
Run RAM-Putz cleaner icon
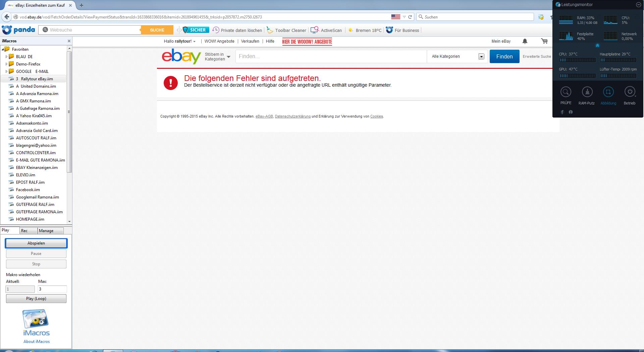[587, 92]
